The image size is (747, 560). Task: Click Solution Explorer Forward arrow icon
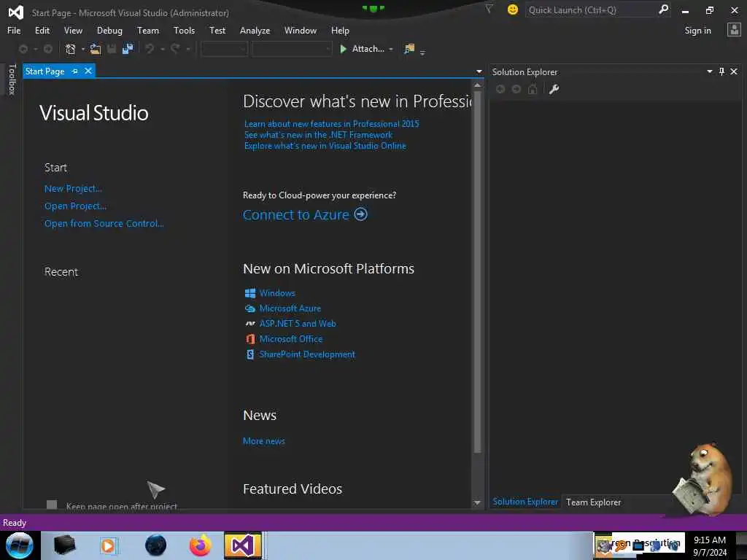(516, 89)
